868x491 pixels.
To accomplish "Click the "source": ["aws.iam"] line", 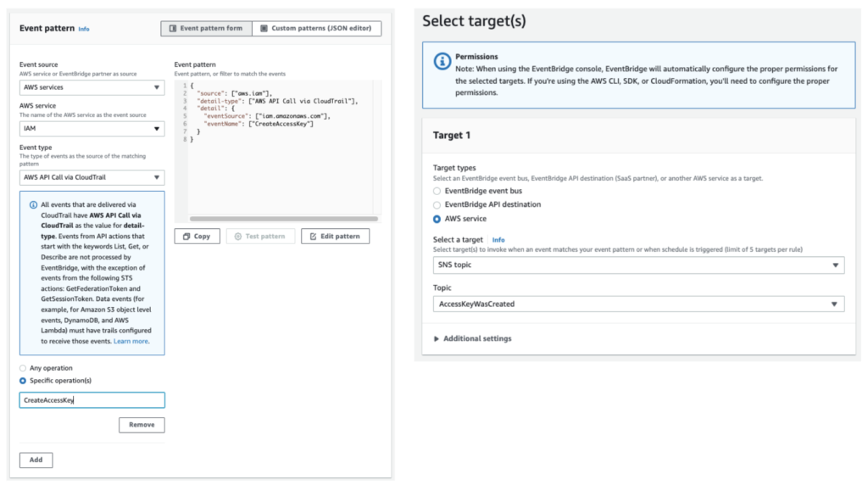I will pos(234,93).
